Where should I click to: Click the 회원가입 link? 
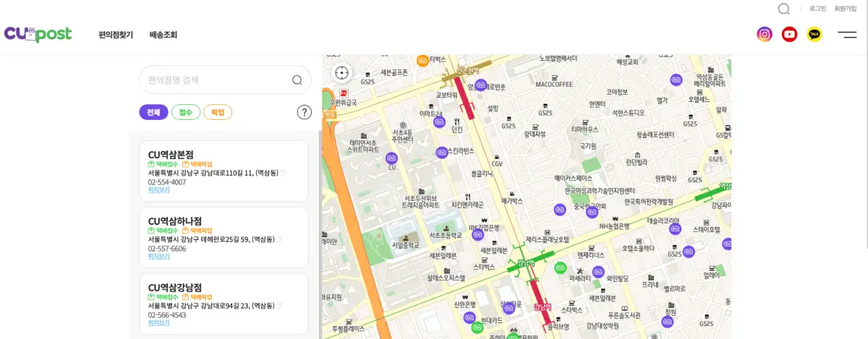(x=846, y=9)
